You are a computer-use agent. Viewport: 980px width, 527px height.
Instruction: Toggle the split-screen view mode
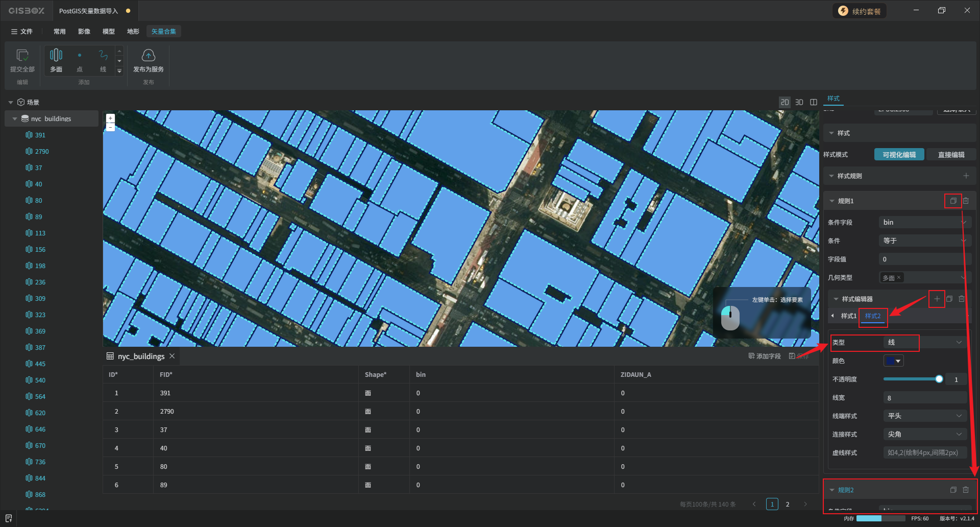click(814, 102)
